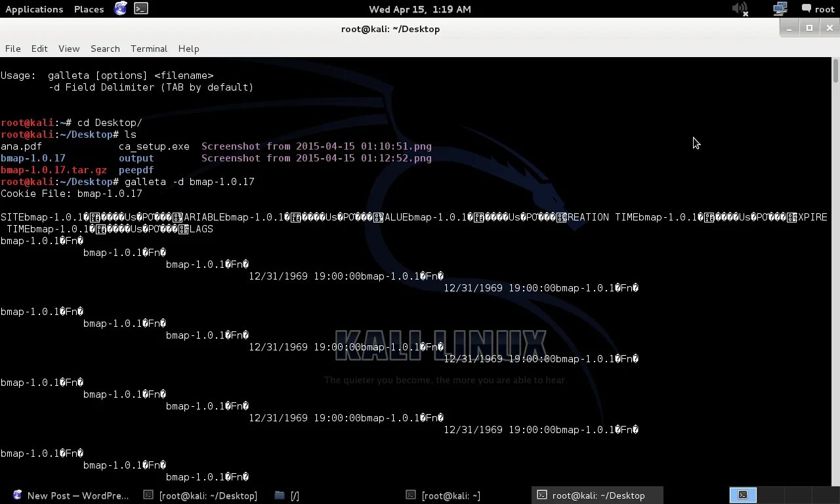The height and width of the screenshot is (504, 840).
Task: Click bmap-1.0.17.tar.gz file name
Action: (54, 170)
